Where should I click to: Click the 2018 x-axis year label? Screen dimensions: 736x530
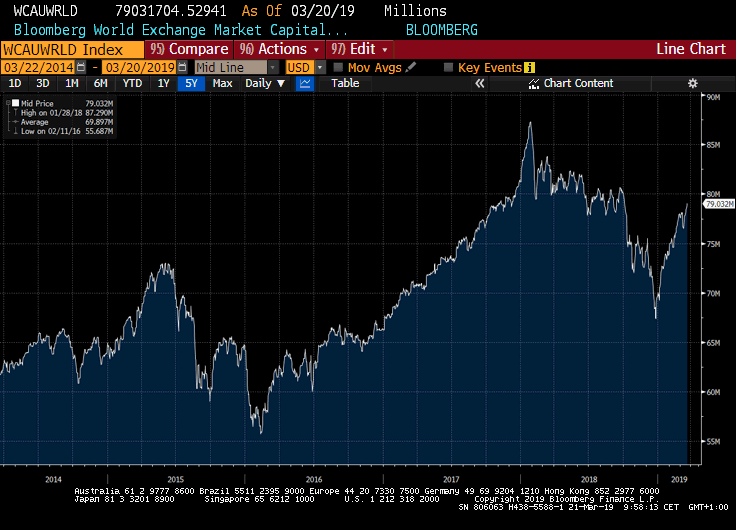(589, 479)
